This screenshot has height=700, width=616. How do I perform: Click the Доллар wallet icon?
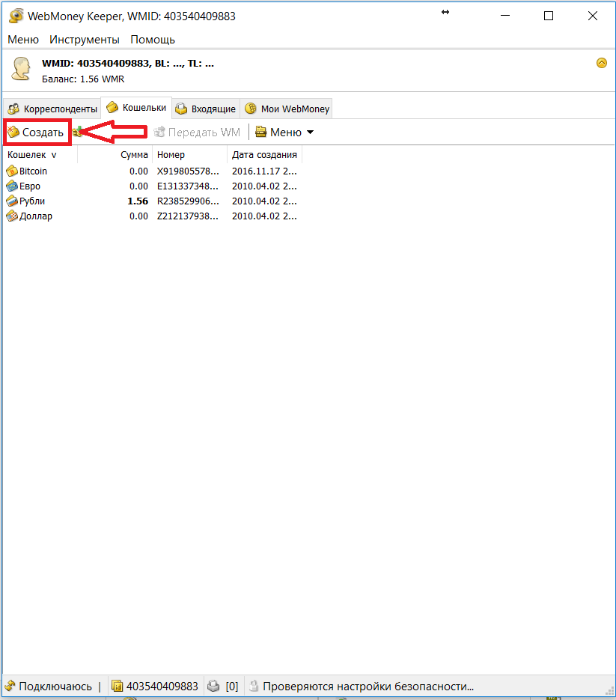pos(12,216)
